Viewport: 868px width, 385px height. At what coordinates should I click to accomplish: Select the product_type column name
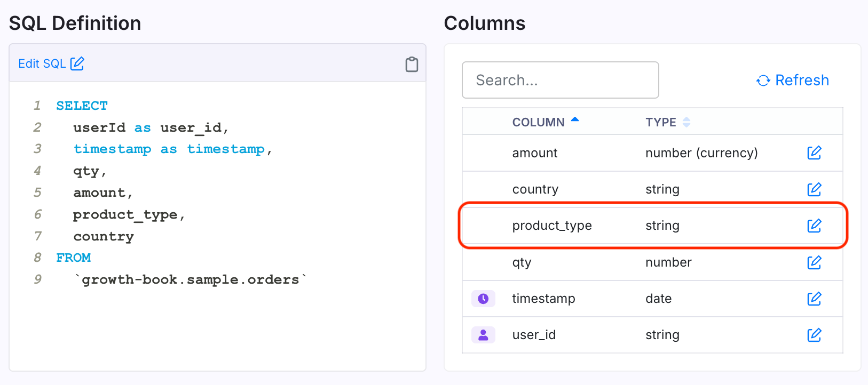552,226
